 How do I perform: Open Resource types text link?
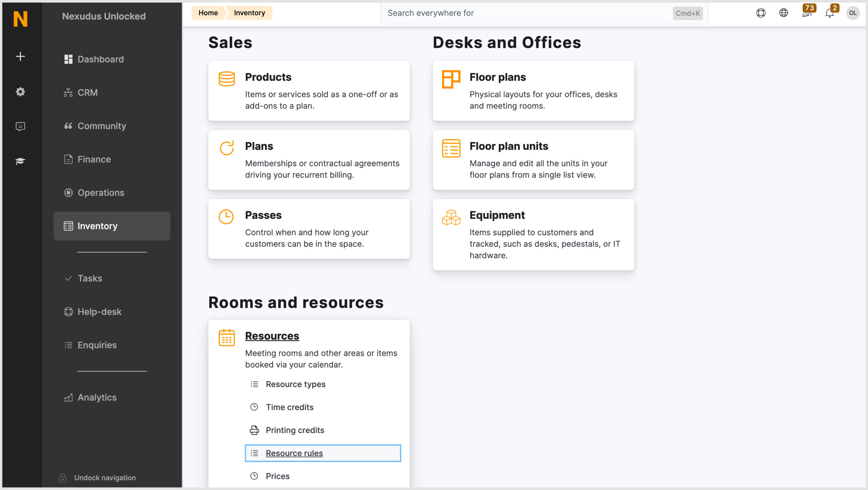[296, 384]
